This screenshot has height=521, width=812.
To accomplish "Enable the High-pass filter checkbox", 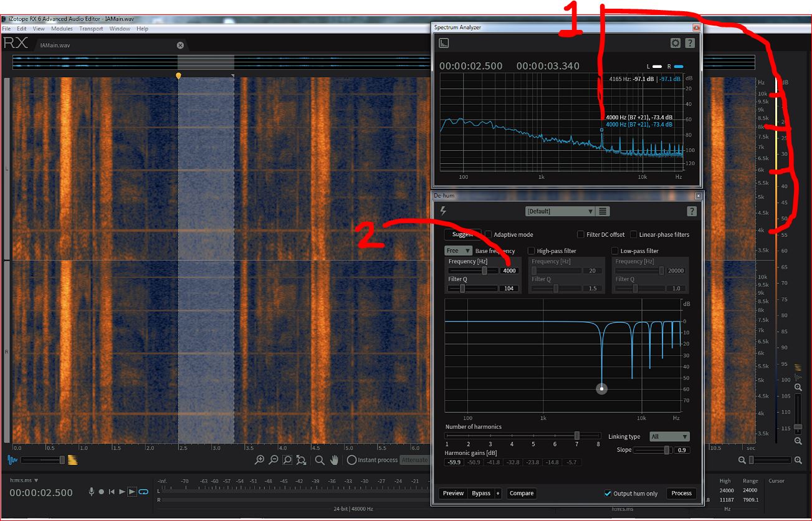I will point(532,251).
